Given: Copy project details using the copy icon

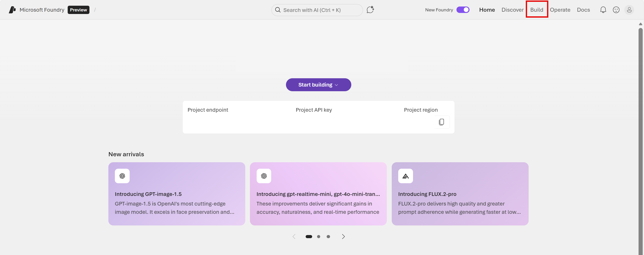Looking at the screenshot, I should 441,122.
